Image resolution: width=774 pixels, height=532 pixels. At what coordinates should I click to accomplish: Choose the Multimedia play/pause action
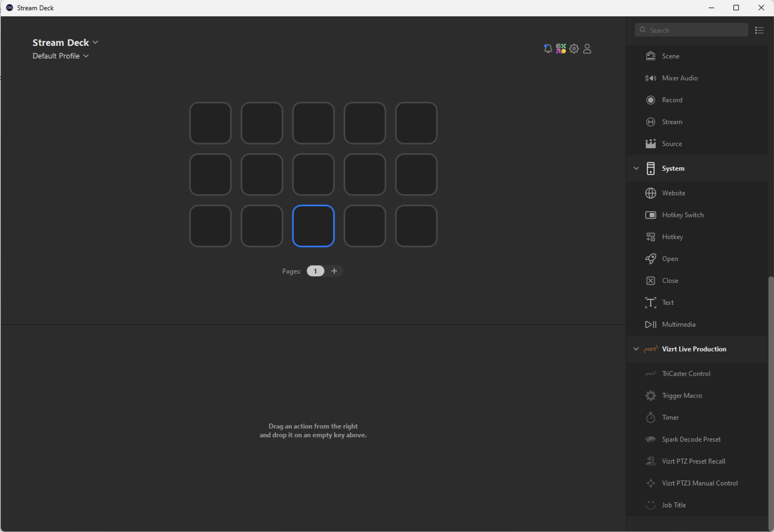[x=650, y=324]
